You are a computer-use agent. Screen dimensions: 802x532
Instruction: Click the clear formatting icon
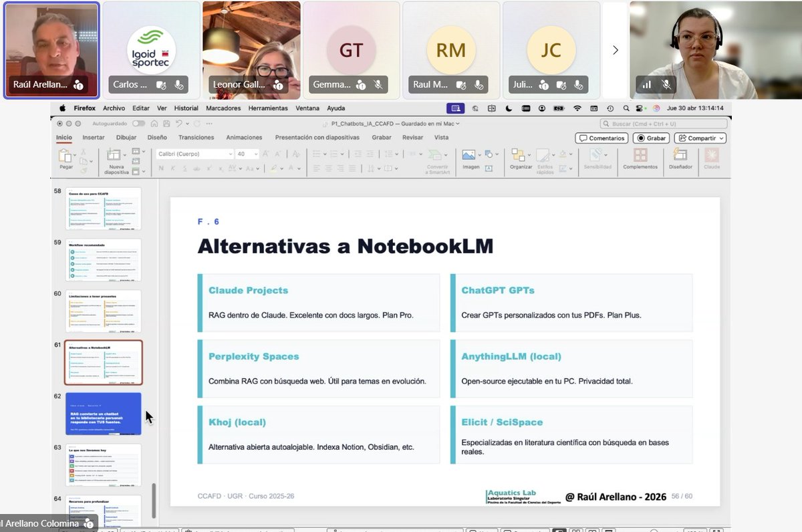click(x=296, y=153)
